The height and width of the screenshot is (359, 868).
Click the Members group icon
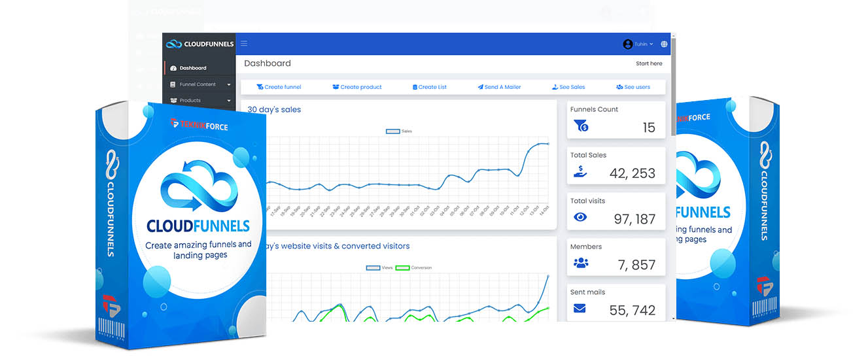[x=580, y=263]
